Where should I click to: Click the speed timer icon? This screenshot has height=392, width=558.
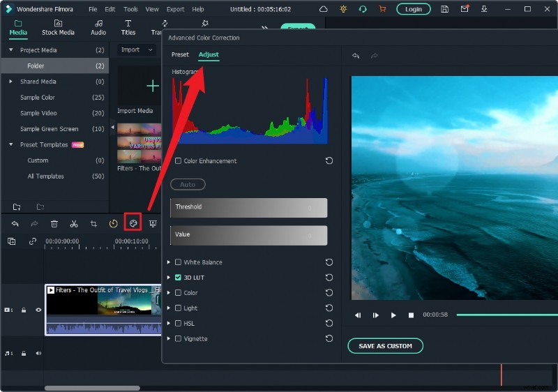click(113, 223)
